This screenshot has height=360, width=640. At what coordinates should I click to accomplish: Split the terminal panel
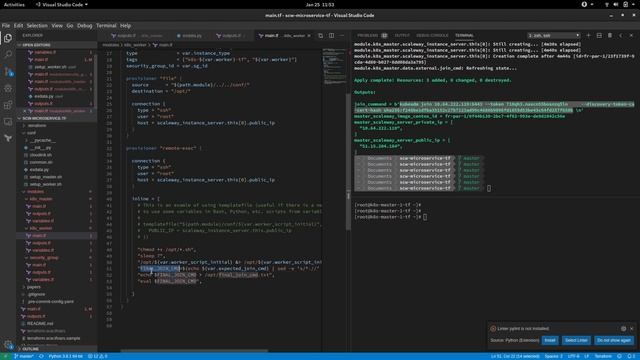(x=599, y=36)
